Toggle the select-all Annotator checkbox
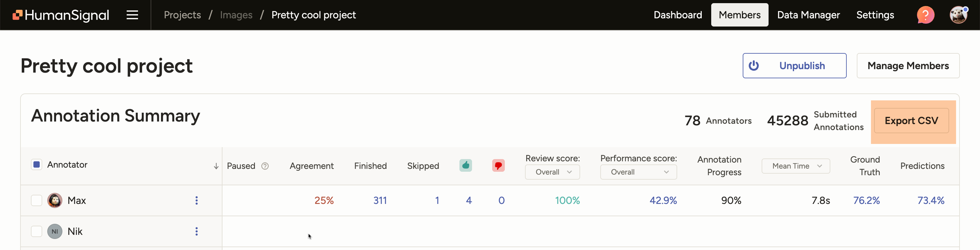This screenshot has height=250, width=980. click(x=37, y=164)
